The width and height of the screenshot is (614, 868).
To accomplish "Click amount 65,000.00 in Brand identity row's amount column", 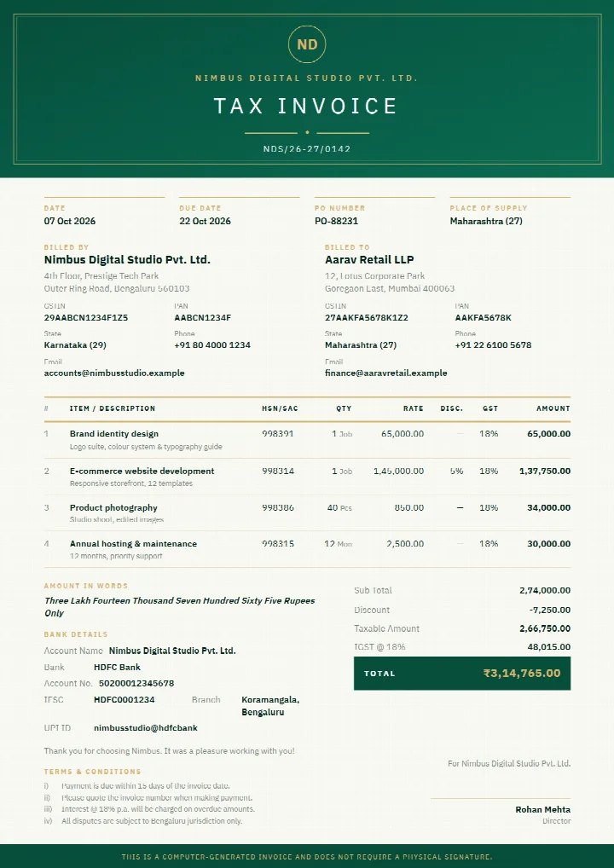I will click(x=548, y=434).
